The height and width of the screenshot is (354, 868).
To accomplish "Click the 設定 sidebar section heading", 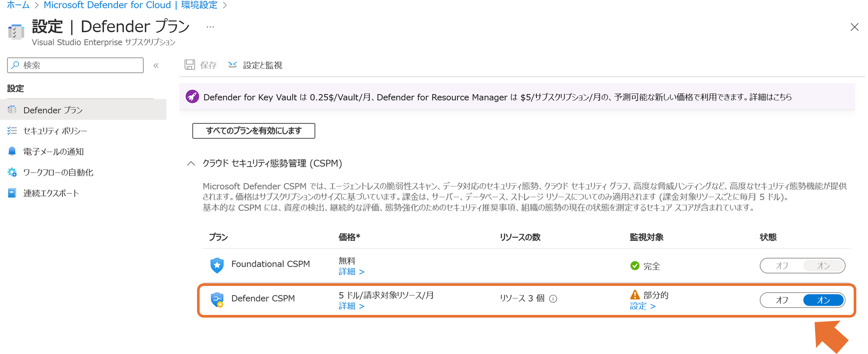I will [x=16, y=88].
